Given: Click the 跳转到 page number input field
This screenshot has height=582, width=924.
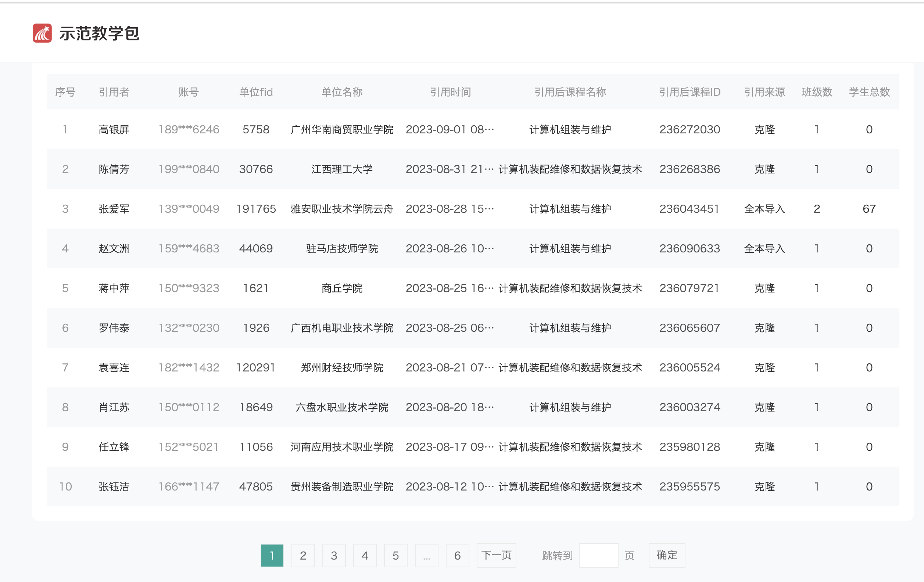Looking at the screenshot, I should tap(599, 555).
